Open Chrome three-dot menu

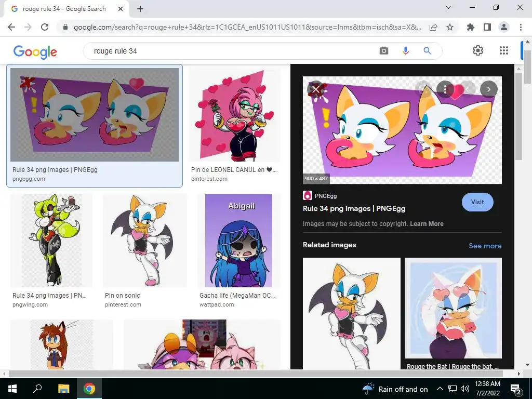click(521, 27)
